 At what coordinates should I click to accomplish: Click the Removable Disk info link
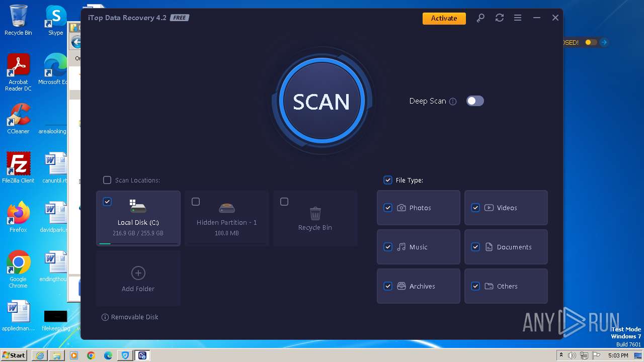tap(130, 317)
